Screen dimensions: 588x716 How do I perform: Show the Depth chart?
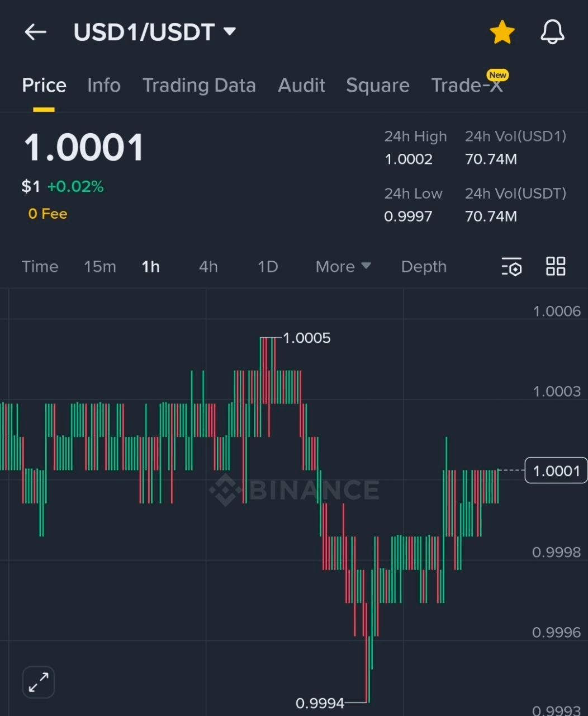(x=424, y=267)
